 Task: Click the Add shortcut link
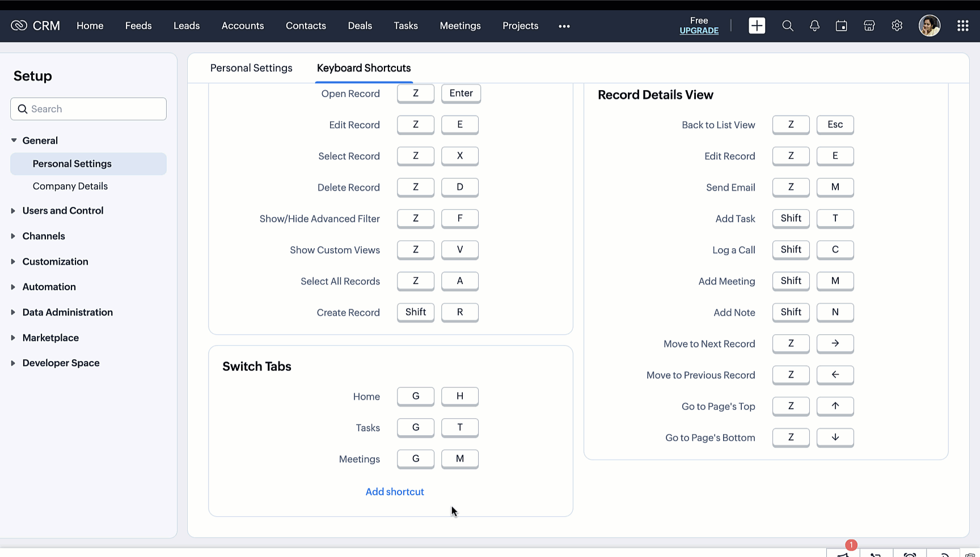(395, 492)
